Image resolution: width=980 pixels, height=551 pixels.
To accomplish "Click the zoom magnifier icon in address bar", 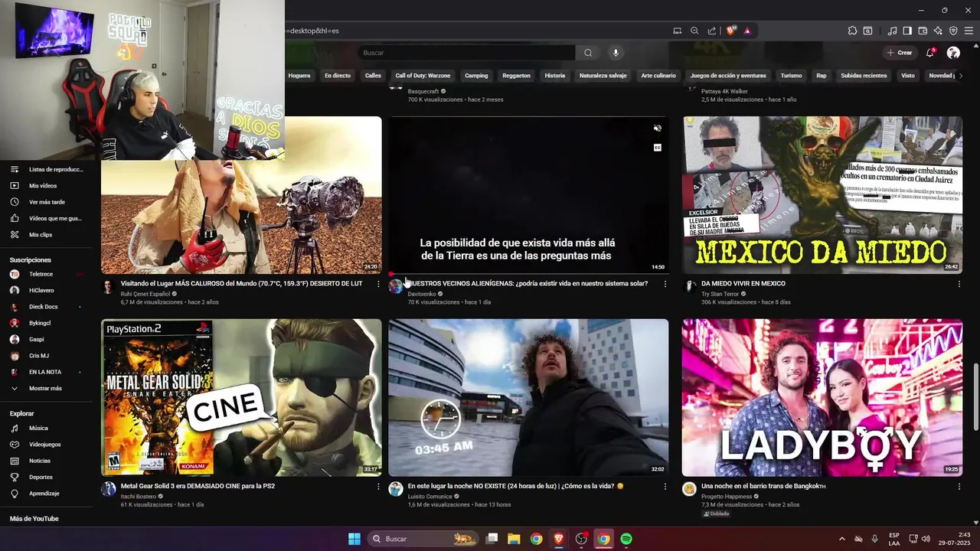I will point(694,31).
